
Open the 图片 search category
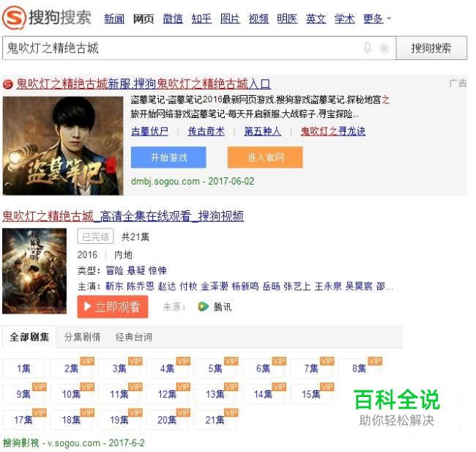(x=230, y=19)
